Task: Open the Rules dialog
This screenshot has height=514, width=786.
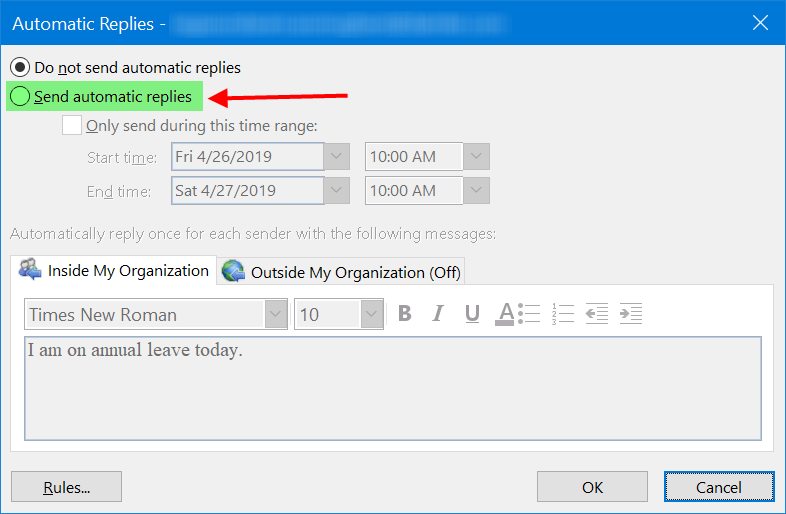Action: click(66, 487)
